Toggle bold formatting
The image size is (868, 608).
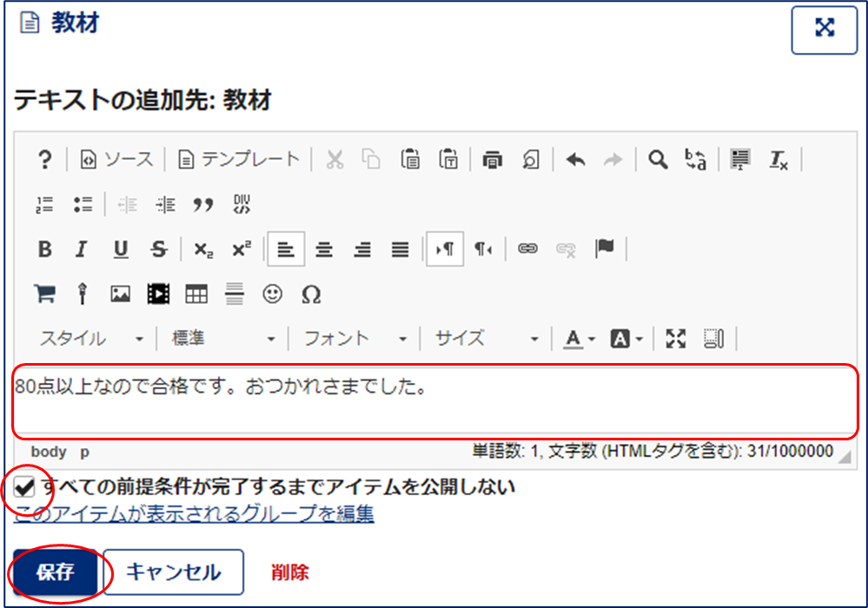click(x=45, y=249)
